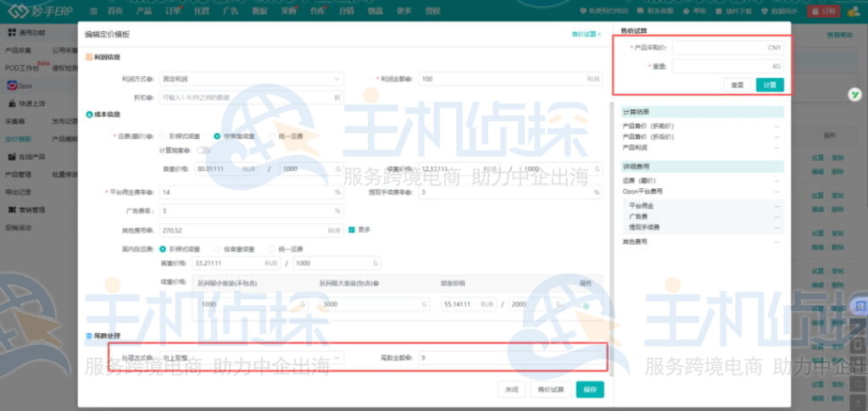
Task: Open the 订单 top menu
Action: pyautogui.click(x=173, y=11)
